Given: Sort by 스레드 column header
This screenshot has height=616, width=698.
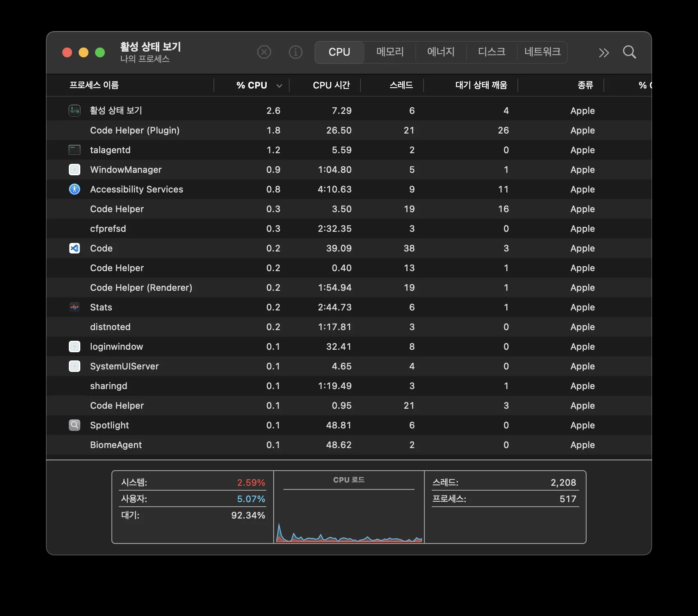Looking at the screenshot, I should tap(392, 85).
